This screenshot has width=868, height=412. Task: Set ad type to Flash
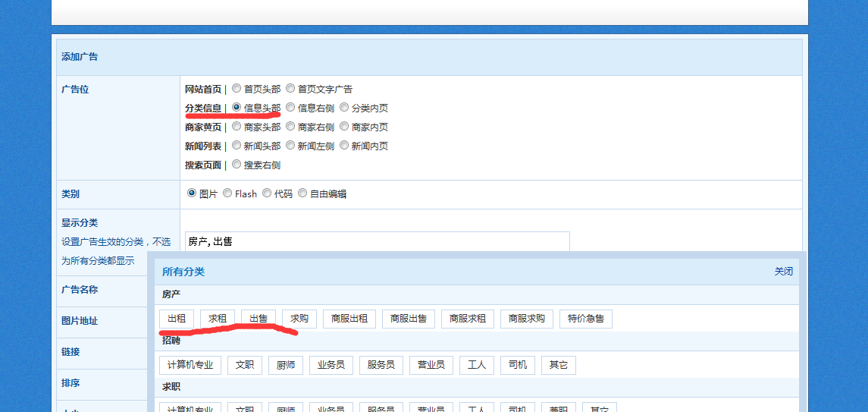[227, 193]
